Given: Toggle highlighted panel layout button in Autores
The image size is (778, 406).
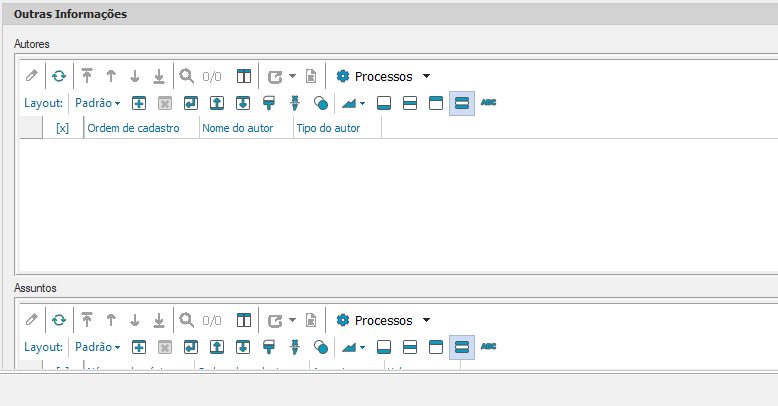Looking at the screenshot, I should 461,103.
